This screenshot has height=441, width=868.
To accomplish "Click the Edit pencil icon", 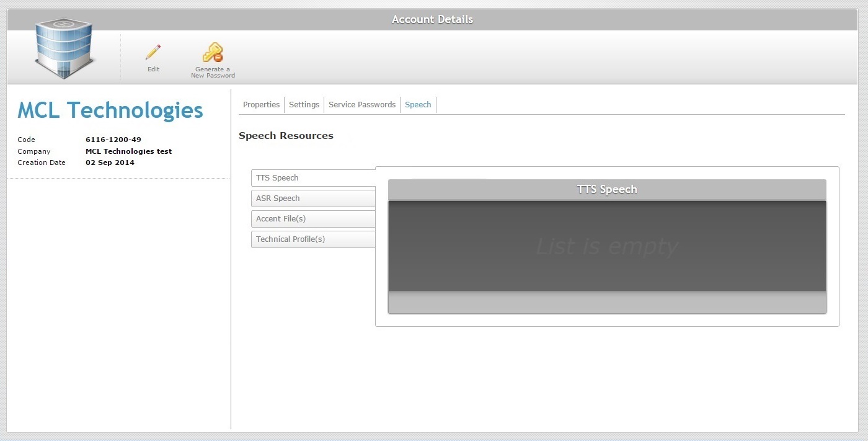I will [x=153, y=52].
